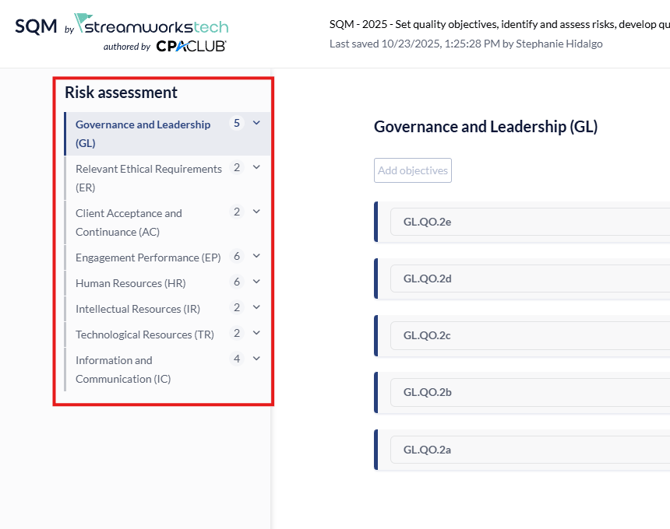Select the GL.QO.2c objective row
Image resolution: width=670 pixels, height=529 pixels.
point(520,336)
